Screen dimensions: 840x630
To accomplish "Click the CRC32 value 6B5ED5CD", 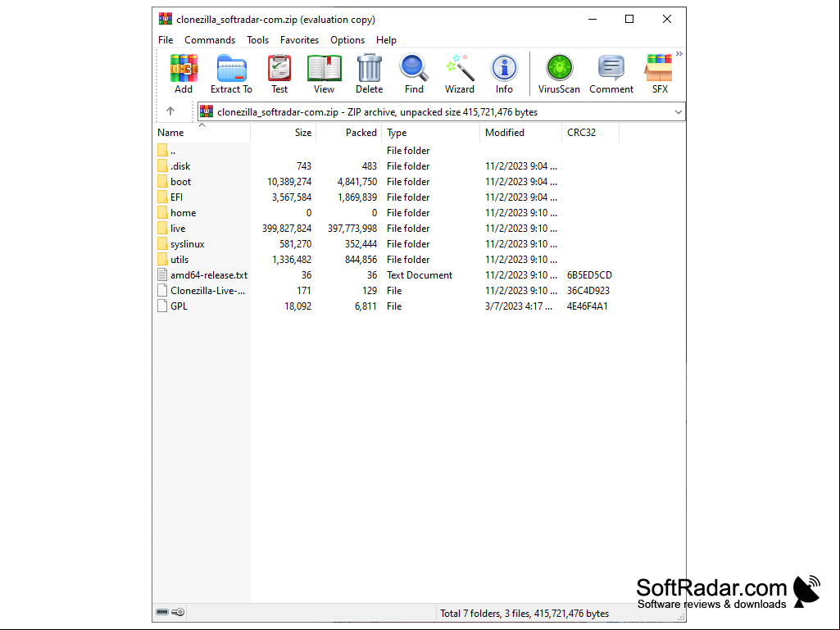I will 589,274.
